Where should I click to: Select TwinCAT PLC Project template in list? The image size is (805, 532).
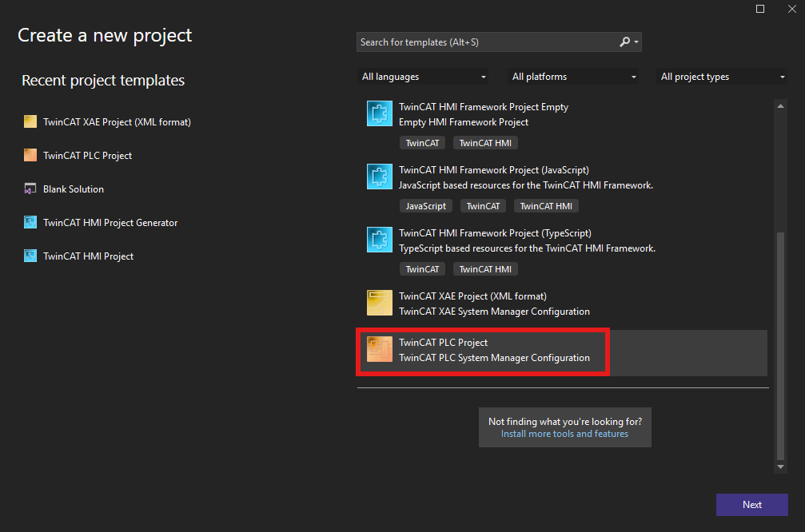[562, 352]
